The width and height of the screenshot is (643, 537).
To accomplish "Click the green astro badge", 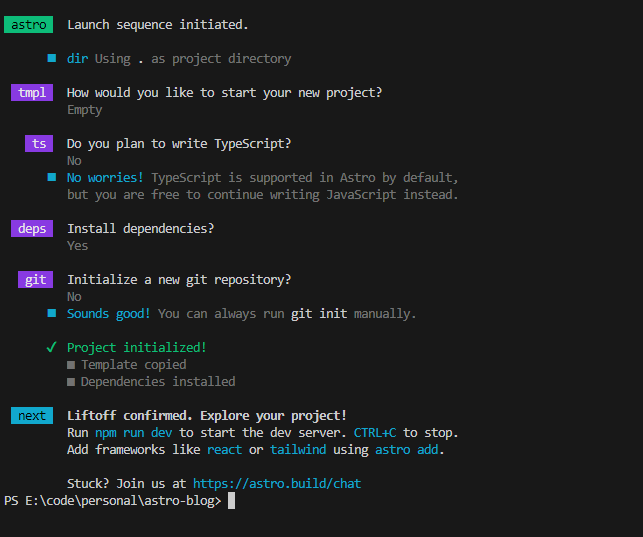I will [x=28, y=24].
